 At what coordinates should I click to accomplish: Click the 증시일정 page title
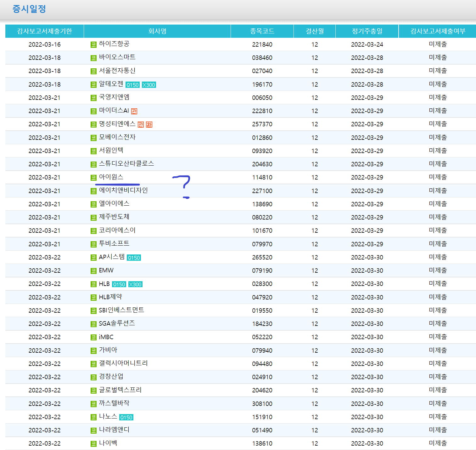(29, 9)
